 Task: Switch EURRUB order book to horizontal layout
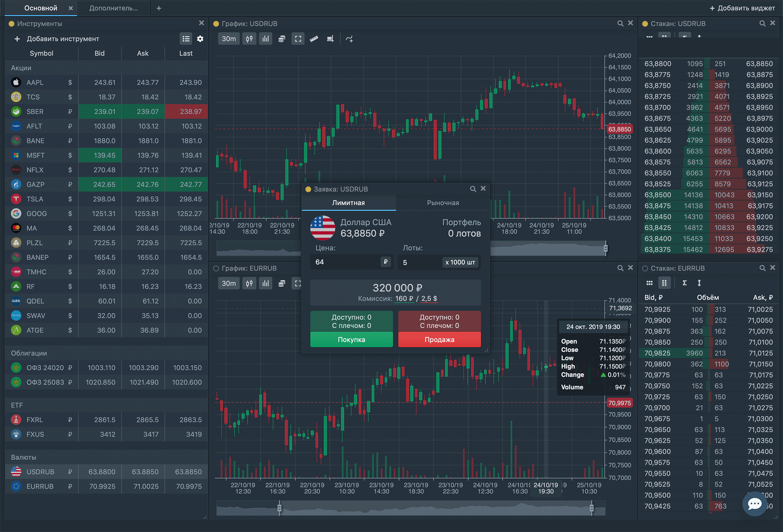(649, 283)
